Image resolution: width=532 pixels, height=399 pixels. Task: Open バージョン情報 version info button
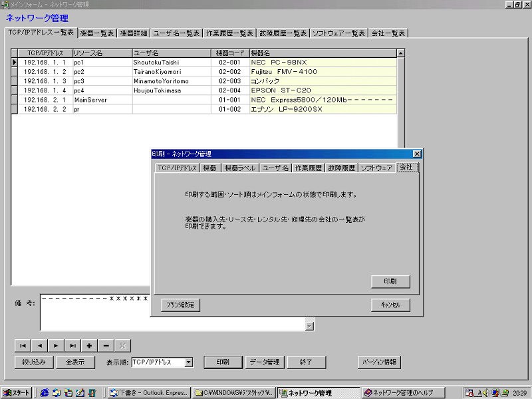379,362
